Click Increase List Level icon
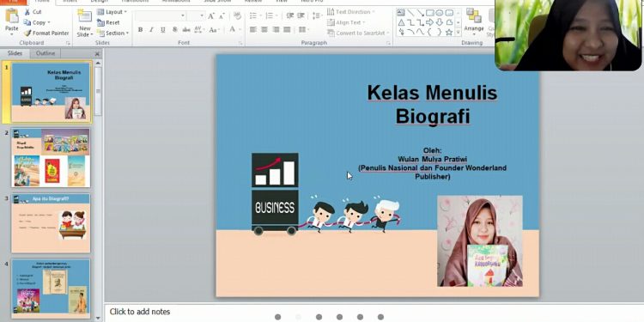Viewport: 644px width, 322px height. 301,16
